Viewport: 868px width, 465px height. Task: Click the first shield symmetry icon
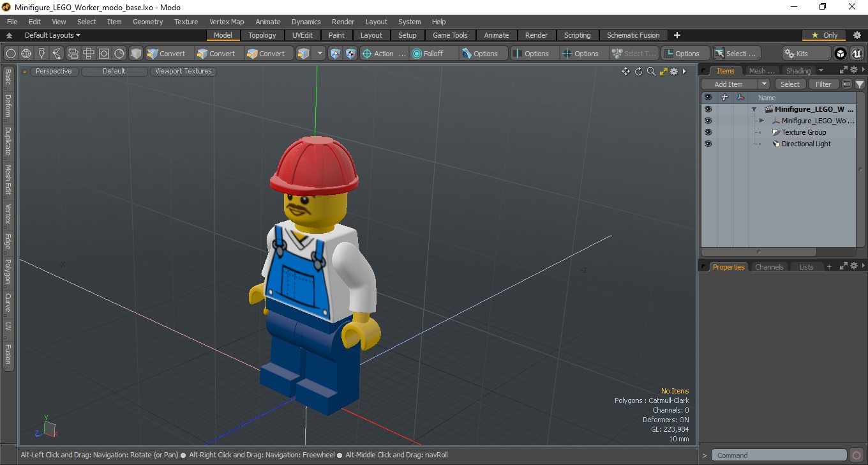(x=335, y=54)
